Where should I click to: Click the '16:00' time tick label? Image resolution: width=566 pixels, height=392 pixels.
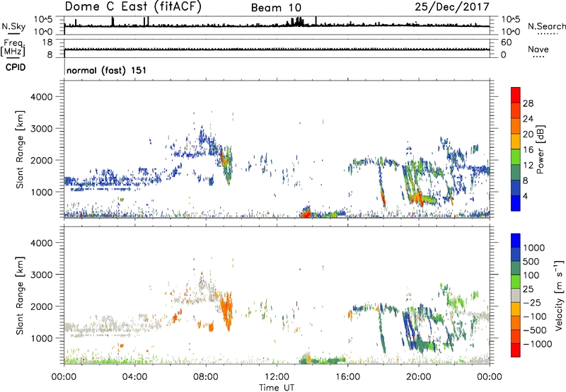click(x=347, y=377)
